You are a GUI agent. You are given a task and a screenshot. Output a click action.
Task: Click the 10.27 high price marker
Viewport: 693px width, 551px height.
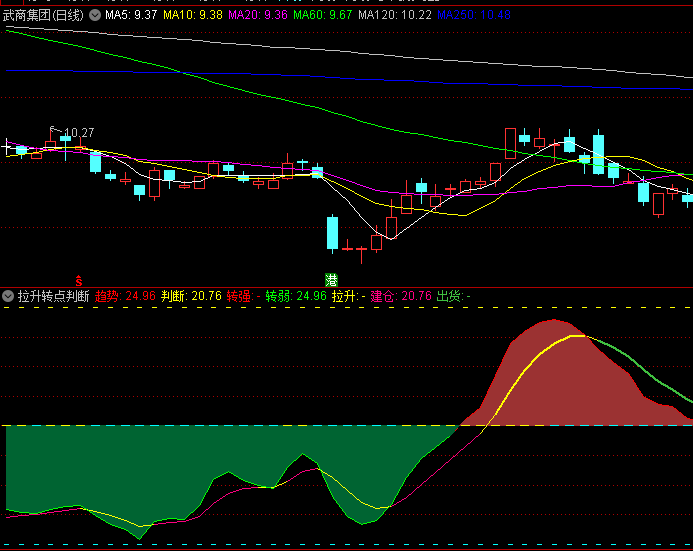[78, 133]
